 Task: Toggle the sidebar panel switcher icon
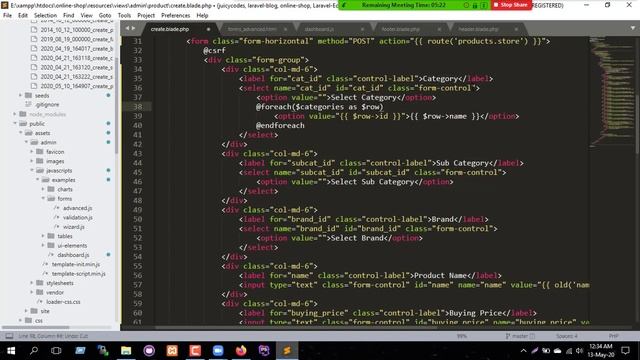coord(9,336)
